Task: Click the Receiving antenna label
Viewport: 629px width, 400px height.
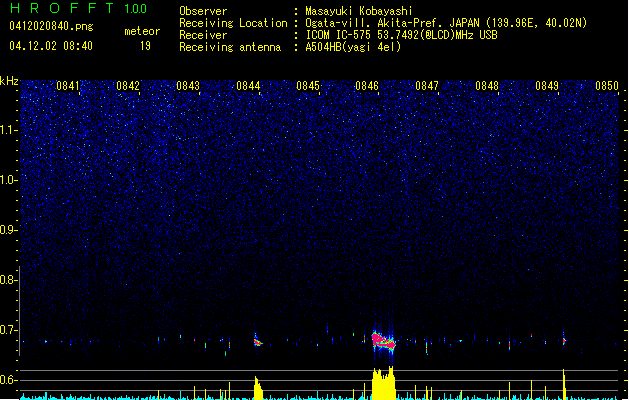Action: 230,47
